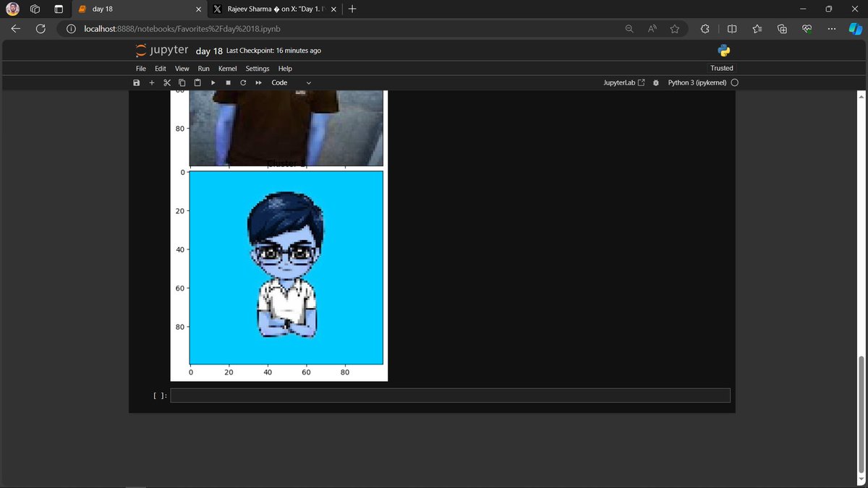The image size is (868, 488).
Task: Open the View menu
Action: point(182,69)
